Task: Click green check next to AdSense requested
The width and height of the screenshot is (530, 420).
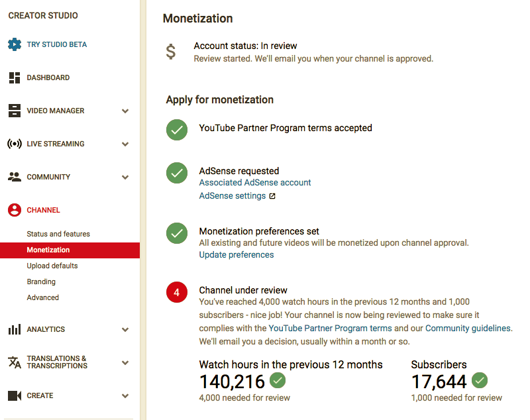Action: (177, 173)
